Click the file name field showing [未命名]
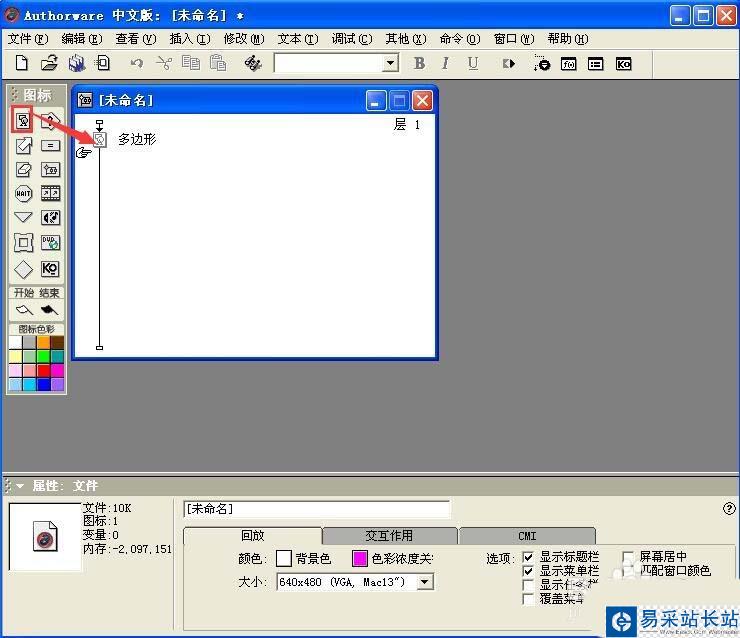 coord(316,509)
